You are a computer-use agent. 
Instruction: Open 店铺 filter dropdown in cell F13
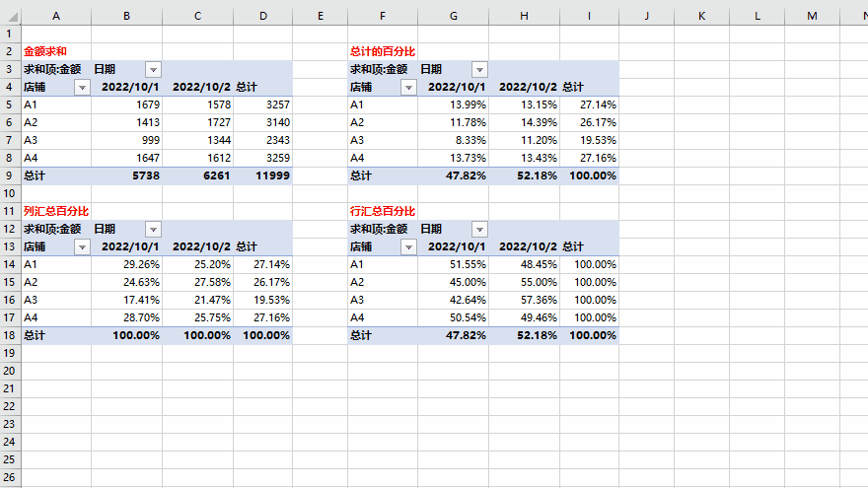click(x=408, y=246)
